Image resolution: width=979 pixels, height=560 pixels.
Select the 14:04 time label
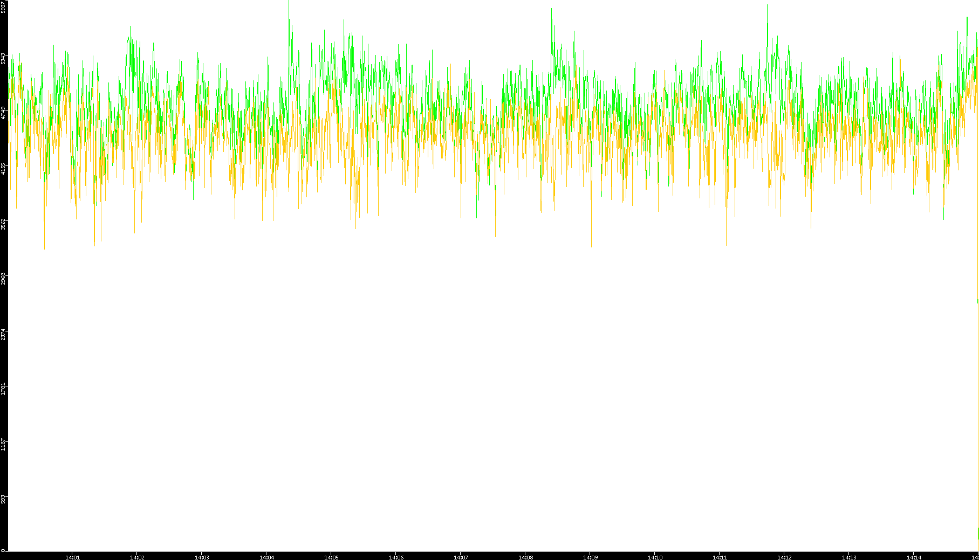pyautogui.click(x=266, y=557)
